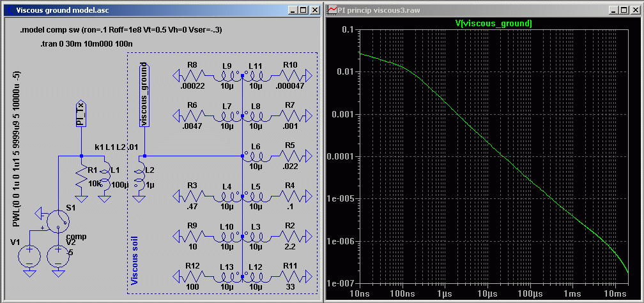Click the V1 voltage source symbol
Viewport: 644px width, 303px height.
[29, 256]
